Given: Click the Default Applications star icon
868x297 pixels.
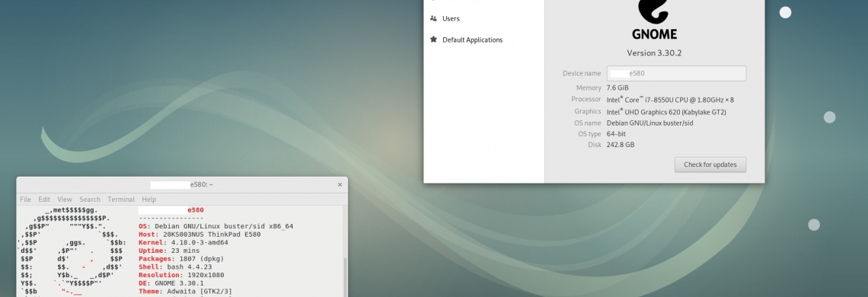Looking at the screenshot, I should pyautogui.click(x=433, y=40).
